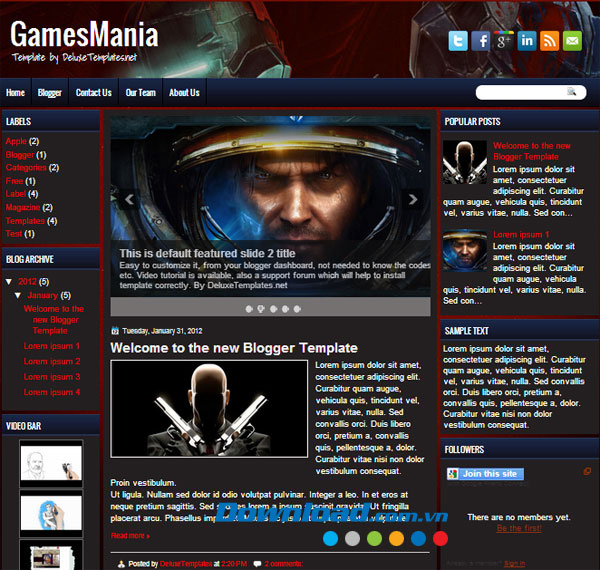Click the search magnifier icon

(x=571, y=91)
